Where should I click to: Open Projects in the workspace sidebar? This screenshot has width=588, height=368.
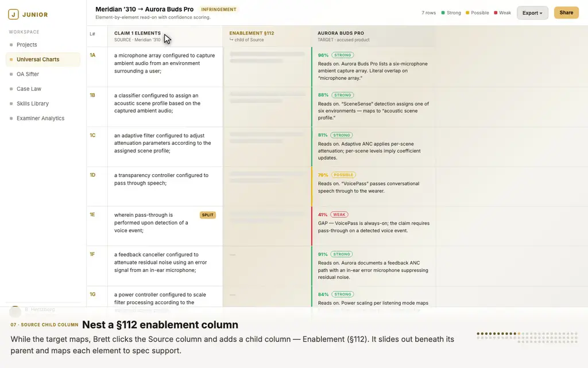(x=26, y=45)
